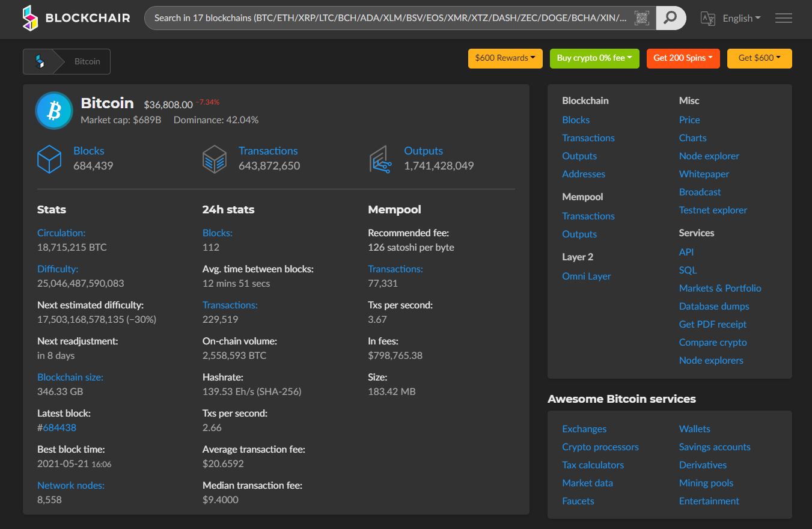
Task: Expand the Get $600 dropdown
Action: pyautogui.click(x=759, y=58)
